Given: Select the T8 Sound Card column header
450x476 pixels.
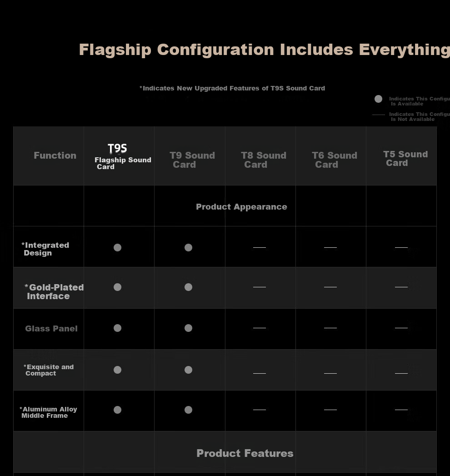Looking at the screenshot, I should (263, 160).
